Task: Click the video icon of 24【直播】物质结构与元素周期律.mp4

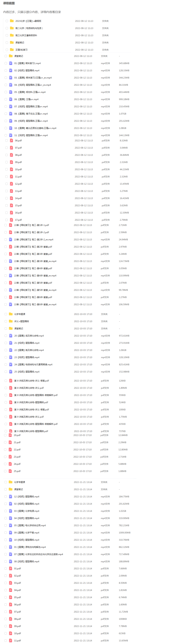Action: coord(11,365)
